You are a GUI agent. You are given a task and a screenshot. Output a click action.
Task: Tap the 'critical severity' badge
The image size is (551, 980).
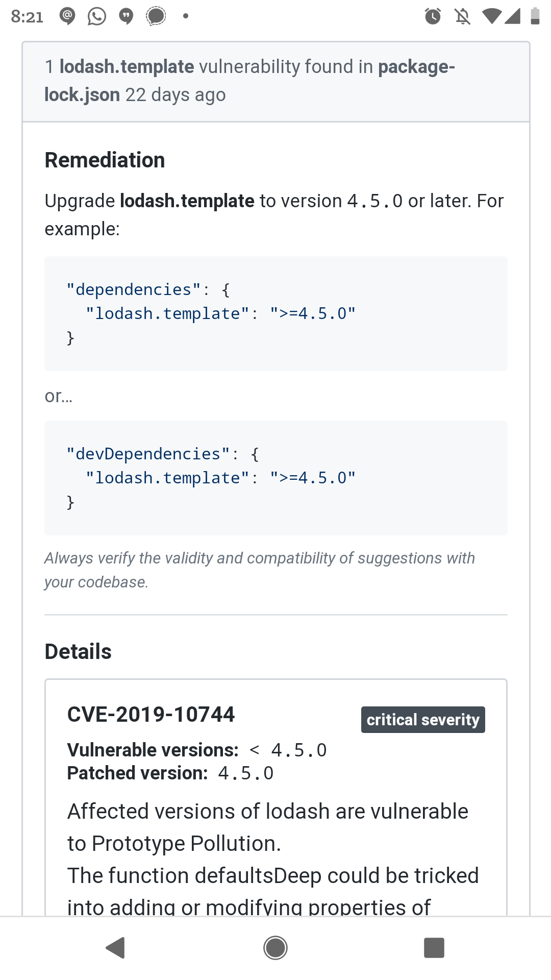pyautogui.click(x=423, y=720)
